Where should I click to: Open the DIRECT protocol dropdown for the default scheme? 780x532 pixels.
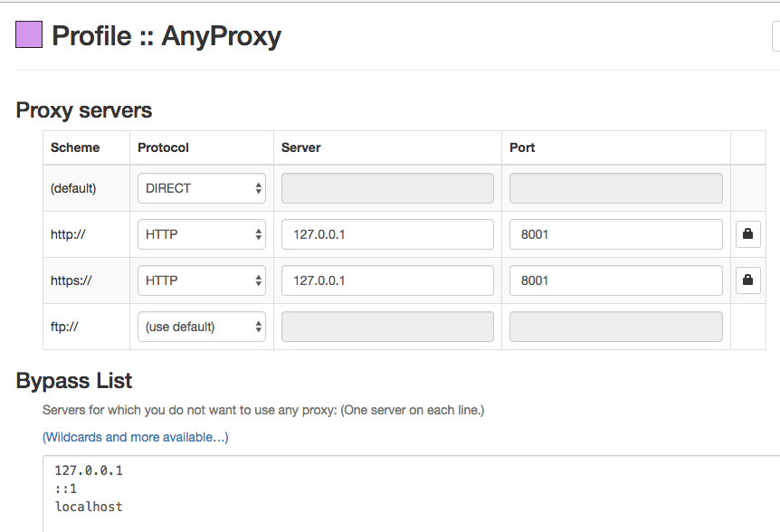pos(201,187)
